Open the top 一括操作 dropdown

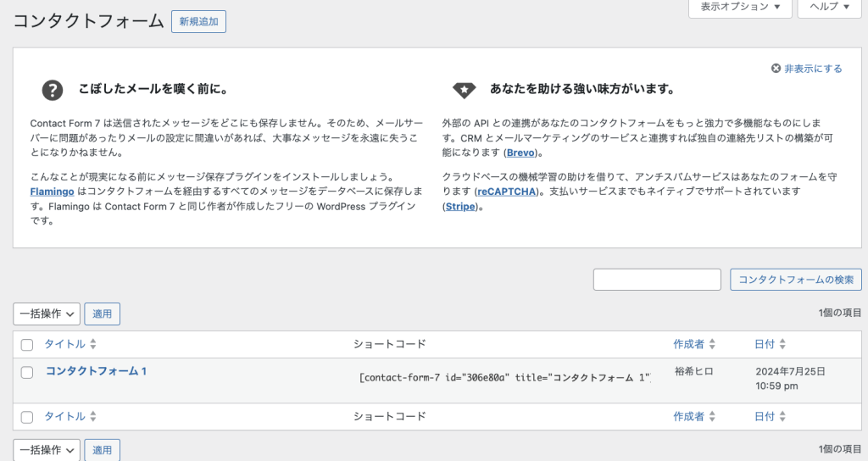click(x=47, y=314)
